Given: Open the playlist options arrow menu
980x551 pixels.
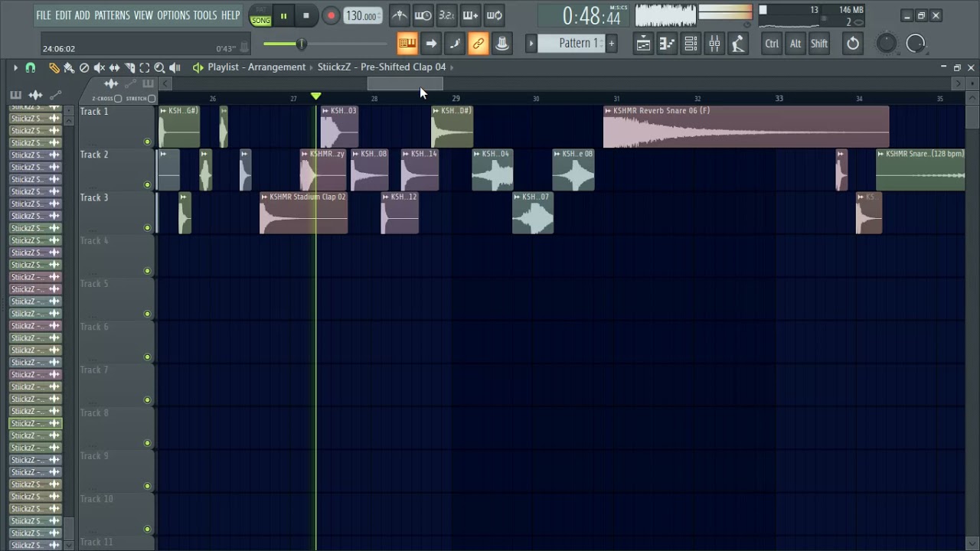Looking at the screenshot, I should pos(15,68).
